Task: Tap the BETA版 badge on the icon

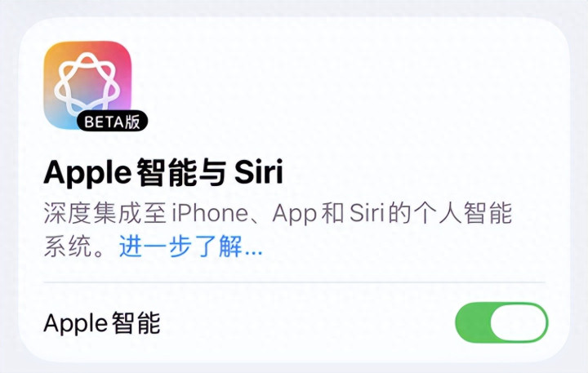Action: [112, 121]
